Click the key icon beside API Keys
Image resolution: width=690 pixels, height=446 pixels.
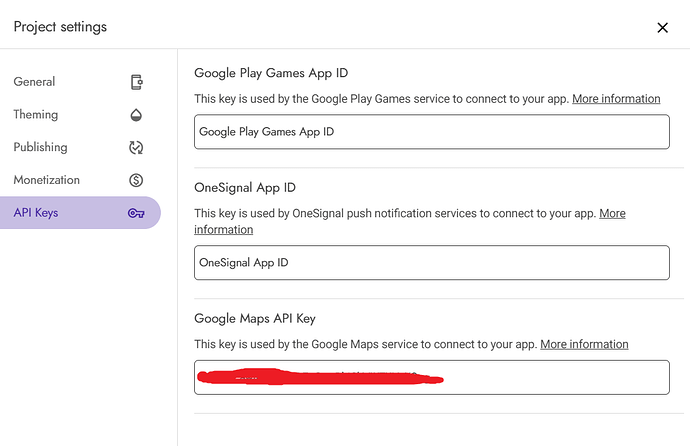click(137, 213)
